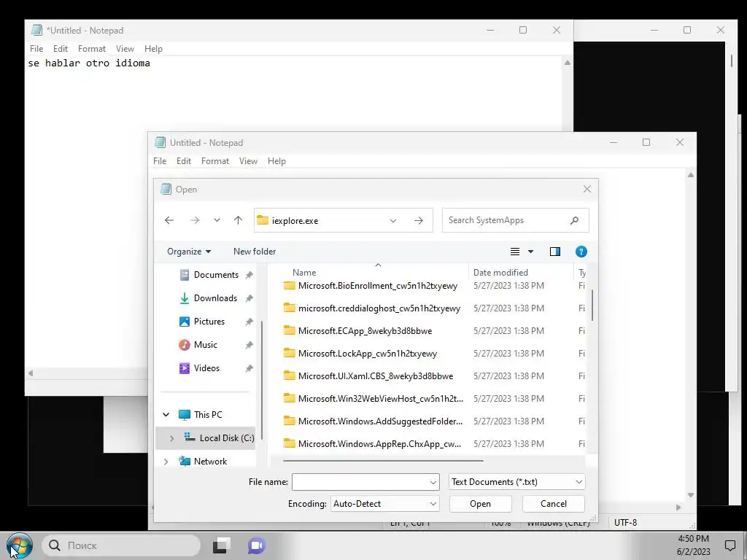This screenshot has height=560, width=747.
Task: Open the Encoding Auto-Detect dropdown
Action: tap(384, 504)
